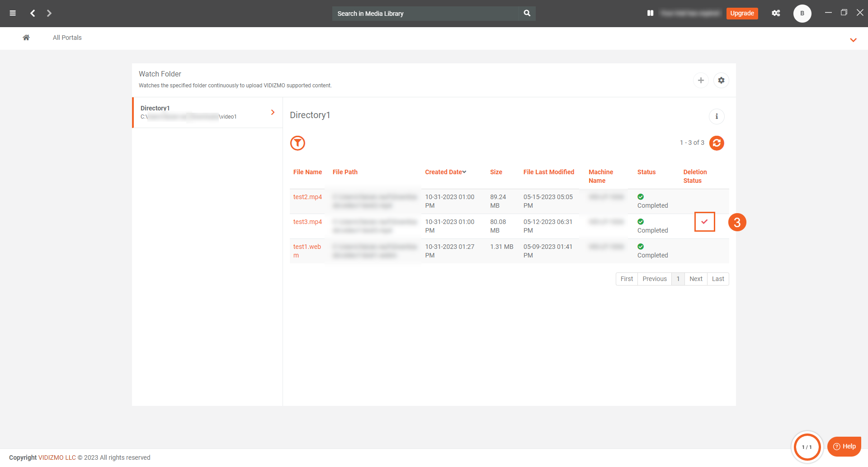868x467 pixels.
Task: Open the home icon in breadcrumb
Action: [x=26, y=38]
